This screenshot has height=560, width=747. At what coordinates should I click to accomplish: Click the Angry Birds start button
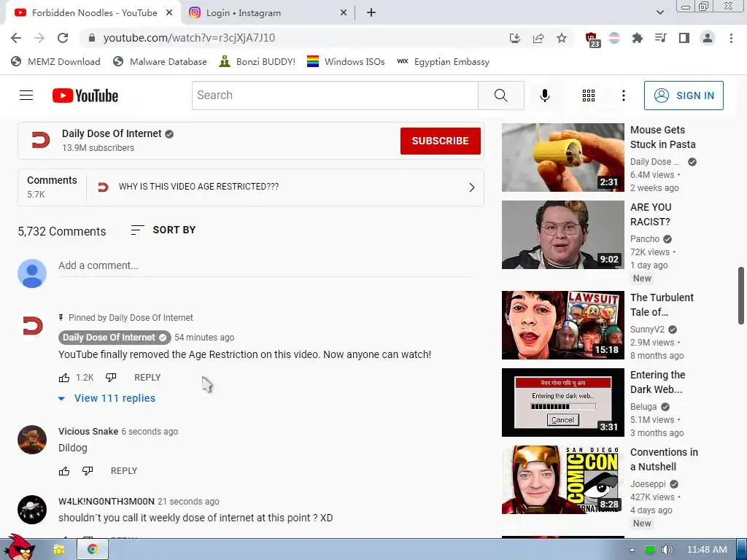19,548
